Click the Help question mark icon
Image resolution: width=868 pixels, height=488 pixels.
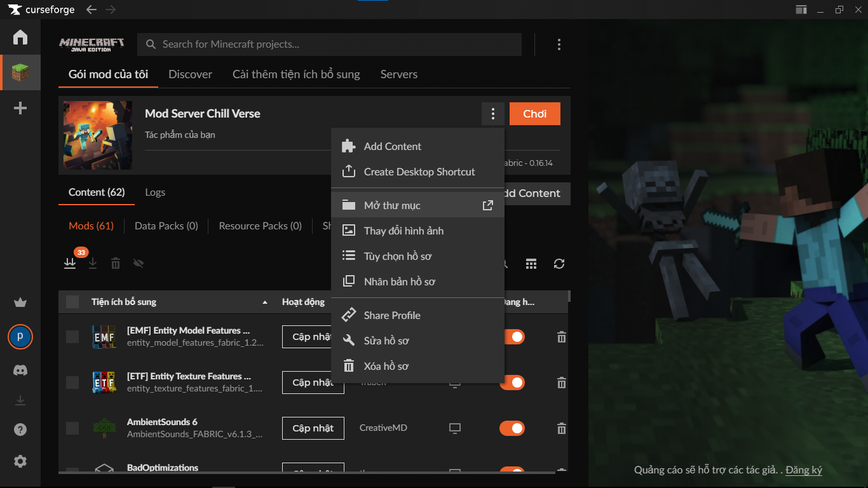pos(20,430)
